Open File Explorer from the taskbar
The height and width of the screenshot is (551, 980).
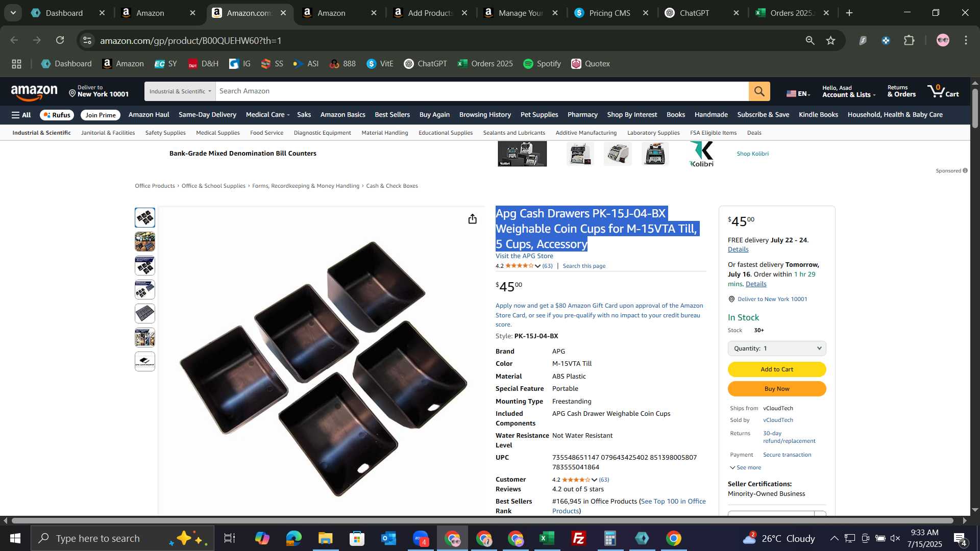point(325,538)
